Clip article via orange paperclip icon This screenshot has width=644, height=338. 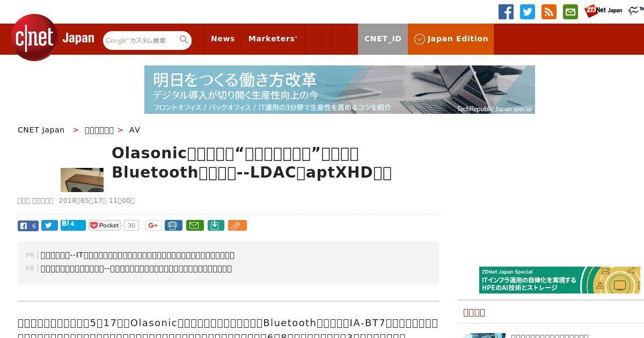coord(237,226)
